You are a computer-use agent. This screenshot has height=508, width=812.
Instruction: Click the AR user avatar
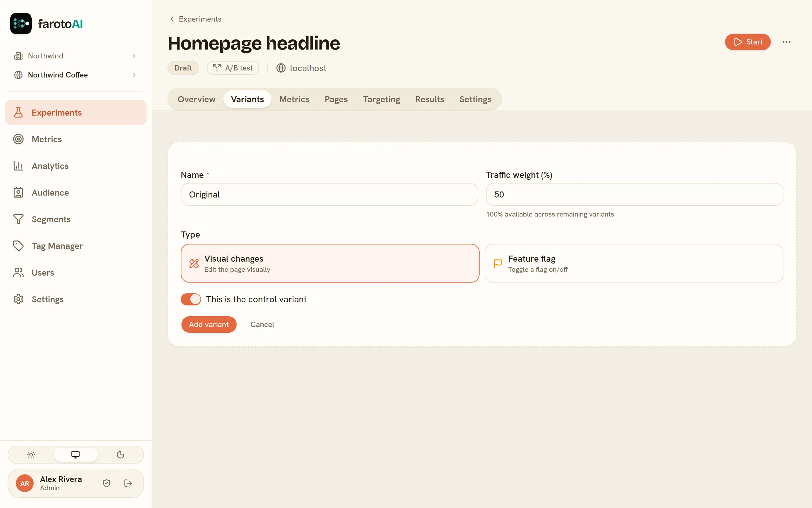(x=24, y=483)
